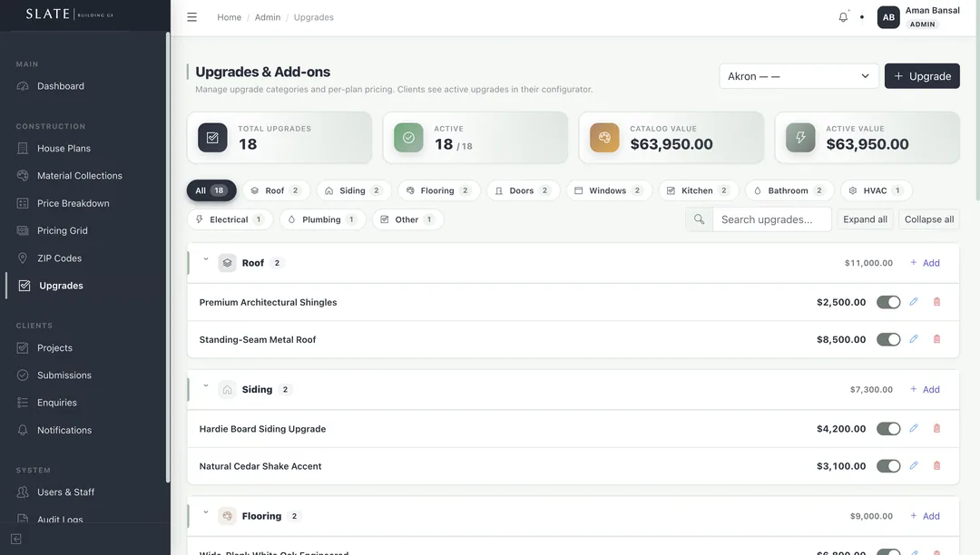Collapse the Roof group chevron
The image size is (980, 555).
(206, 259)
